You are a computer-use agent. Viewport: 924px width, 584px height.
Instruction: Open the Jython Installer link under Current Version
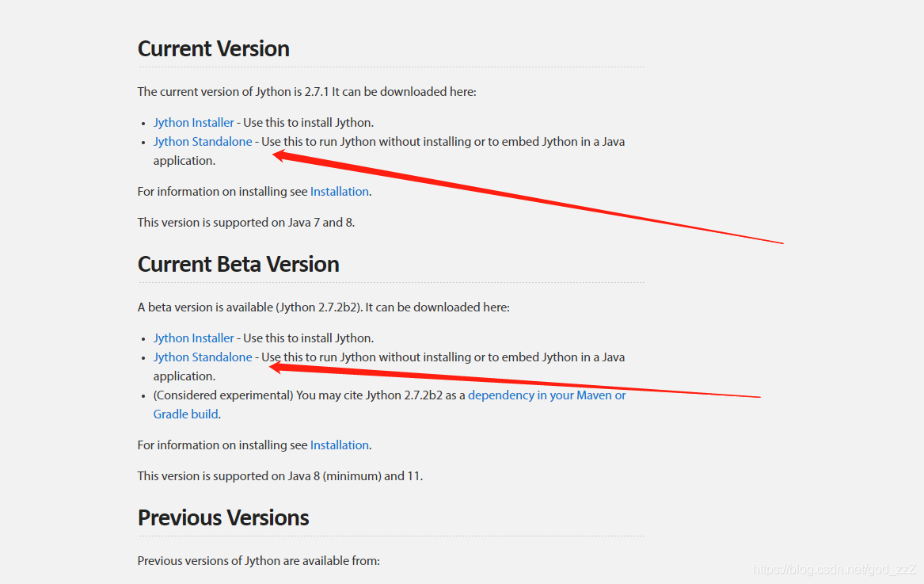(x=193, y=123)
